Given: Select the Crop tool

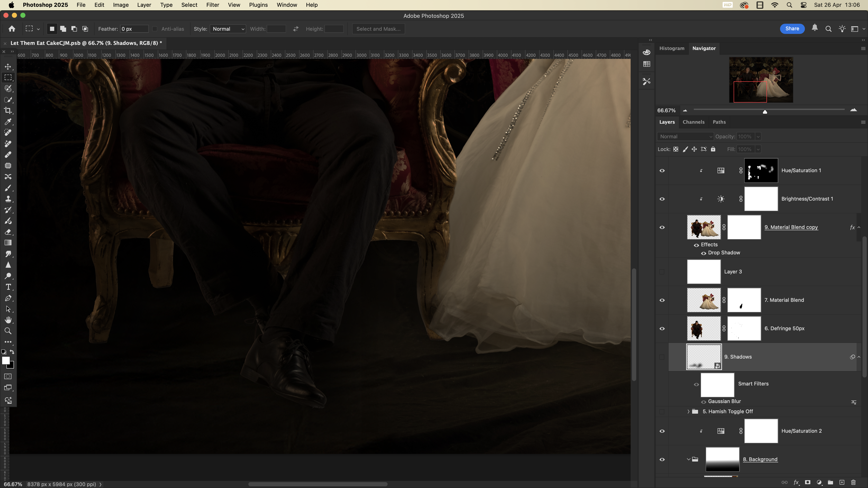Looking at the screenshot, I should (x=8, y=111).
